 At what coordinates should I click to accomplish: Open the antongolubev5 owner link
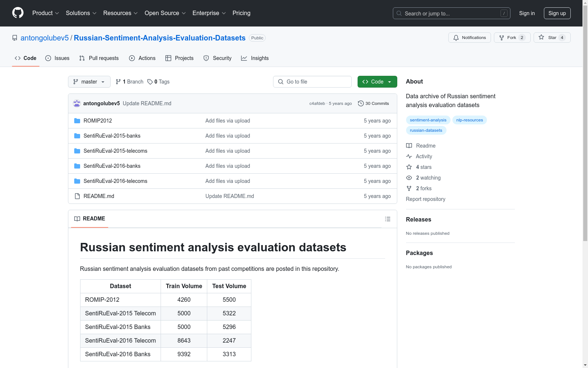[44, 38]
